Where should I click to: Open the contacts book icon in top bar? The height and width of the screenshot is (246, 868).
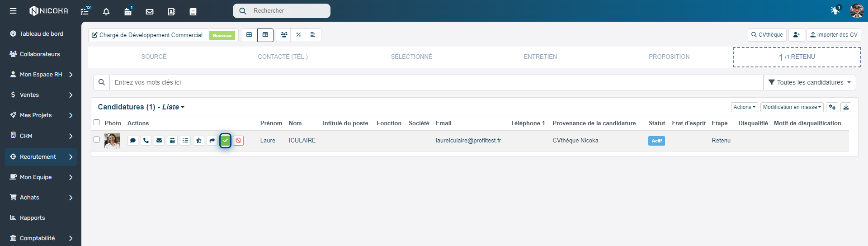coord(171,12)
